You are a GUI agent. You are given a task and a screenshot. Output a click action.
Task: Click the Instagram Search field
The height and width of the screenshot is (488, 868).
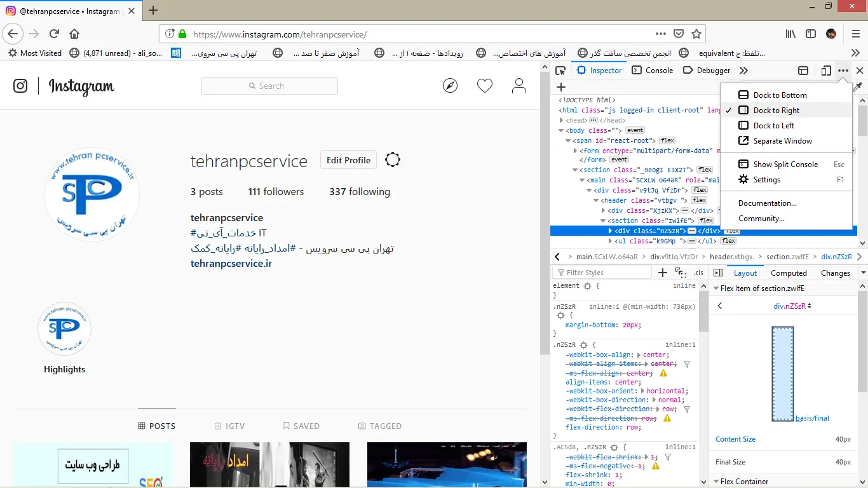(269, 86)
